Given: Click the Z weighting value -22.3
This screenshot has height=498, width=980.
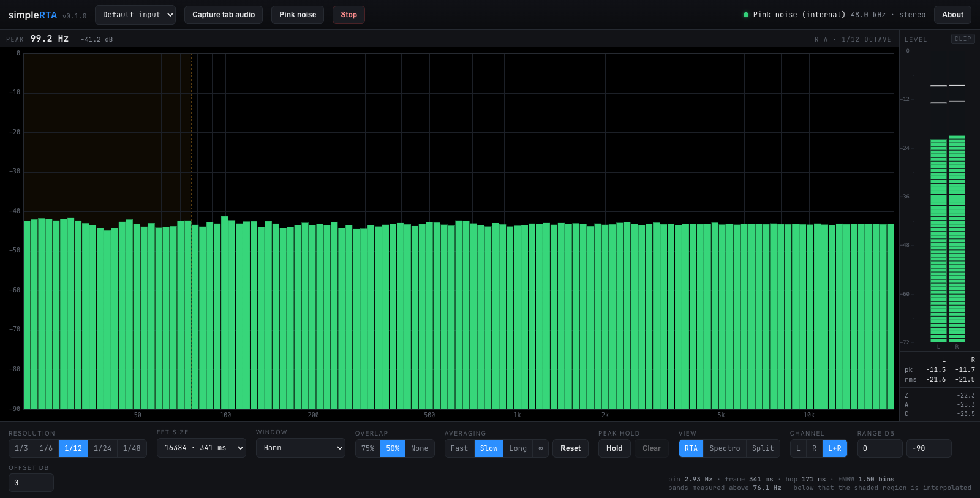Looking at the screenshot, I should (x=966, y=396).
